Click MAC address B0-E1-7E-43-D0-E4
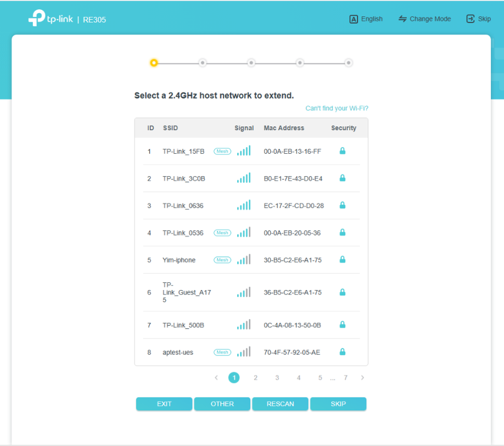Screen dimensions: 504x446 click(293, 179)
